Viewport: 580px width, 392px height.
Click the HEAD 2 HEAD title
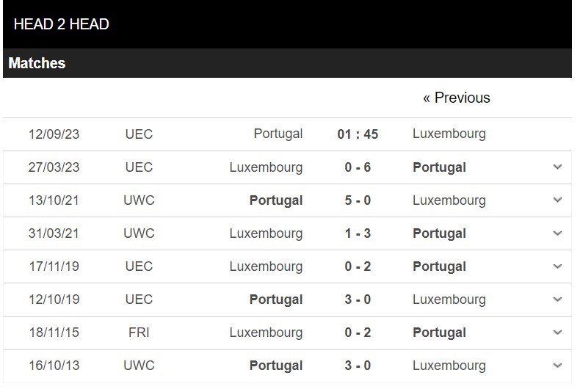[x=62, y=24]
